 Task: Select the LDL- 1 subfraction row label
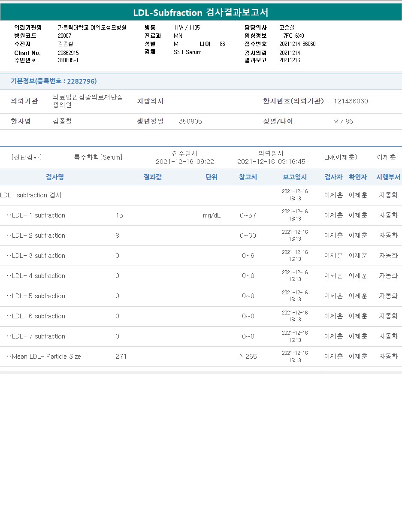38,215
